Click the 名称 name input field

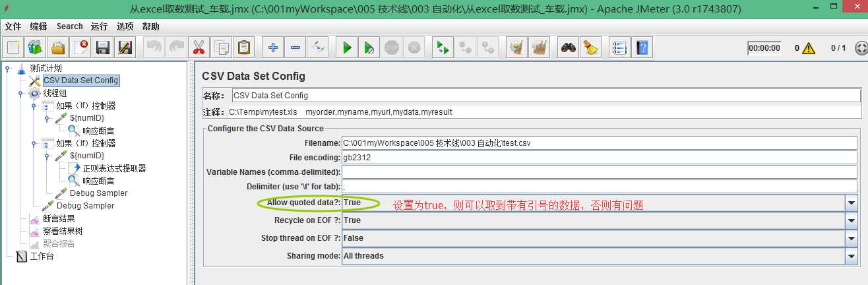click(x=545, y=95)
